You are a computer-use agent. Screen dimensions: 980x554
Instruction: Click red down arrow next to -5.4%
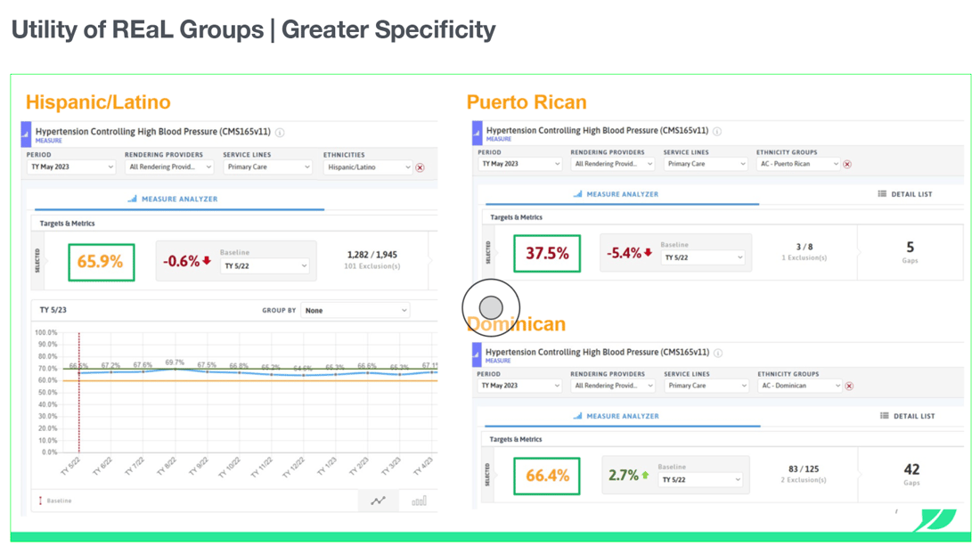(x=648, y=253)
